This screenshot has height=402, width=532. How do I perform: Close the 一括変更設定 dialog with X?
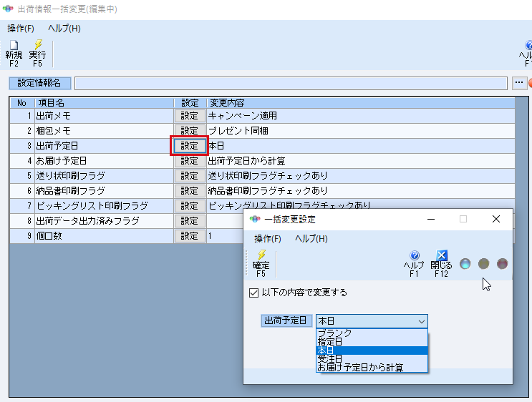point(496,220)
